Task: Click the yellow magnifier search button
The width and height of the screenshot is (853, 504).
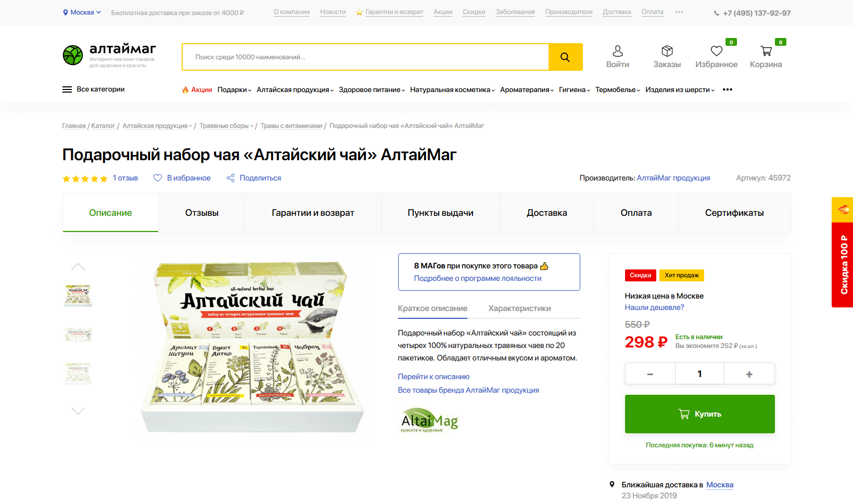Action: [565, 57]
